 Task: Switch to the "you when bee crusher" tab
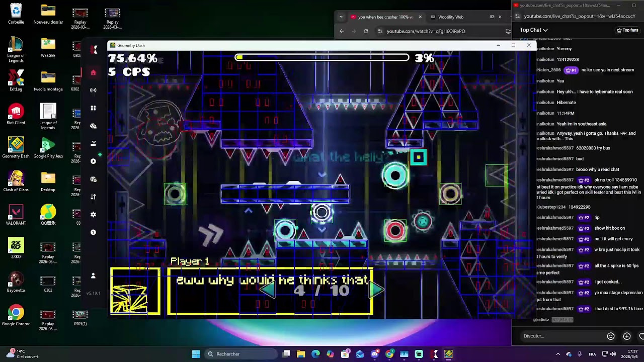[386, 17]
